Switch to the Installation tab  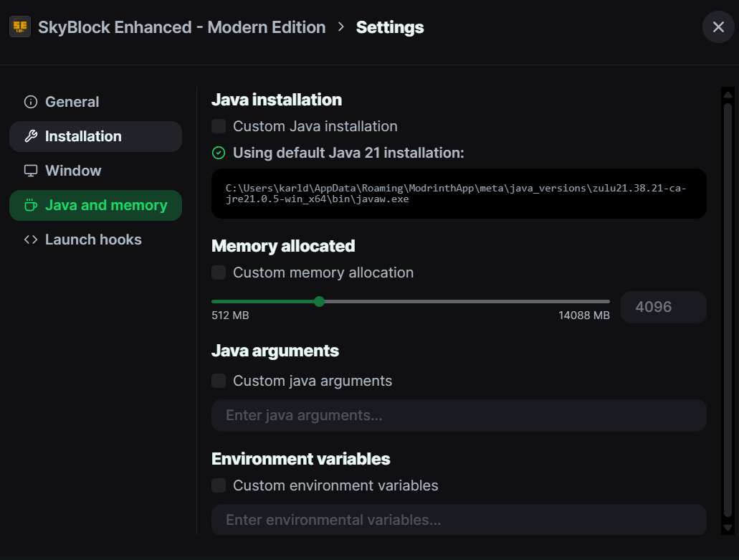95,136
